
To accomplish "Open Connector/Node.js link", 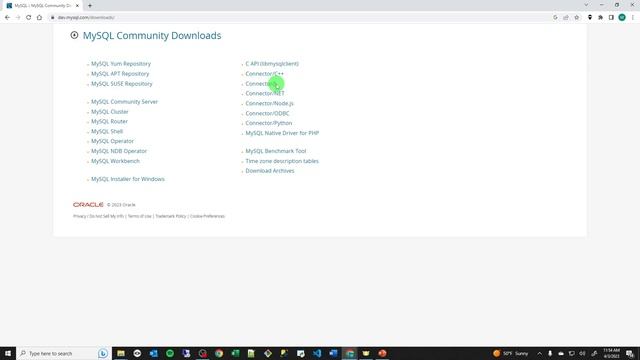I will [x=269, y=103].
